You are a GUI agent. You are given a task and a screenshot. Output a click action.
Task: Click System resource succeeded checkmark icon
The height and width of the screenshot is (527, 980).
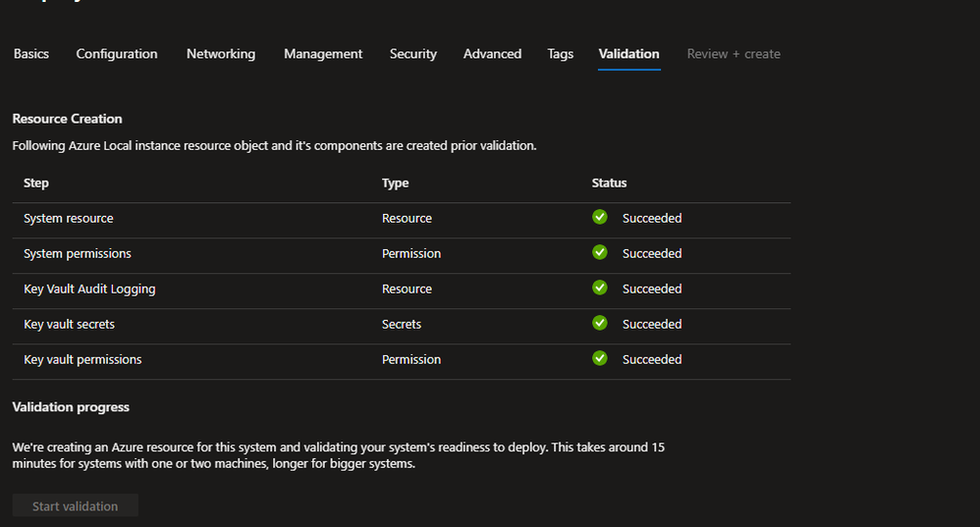(x=600, y=217)
